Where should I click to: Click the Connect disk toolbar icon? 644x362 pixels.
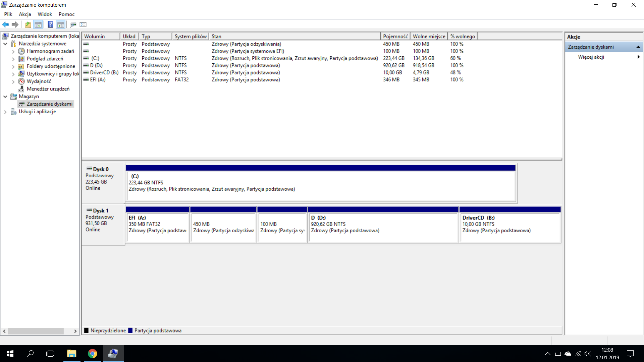73,24
